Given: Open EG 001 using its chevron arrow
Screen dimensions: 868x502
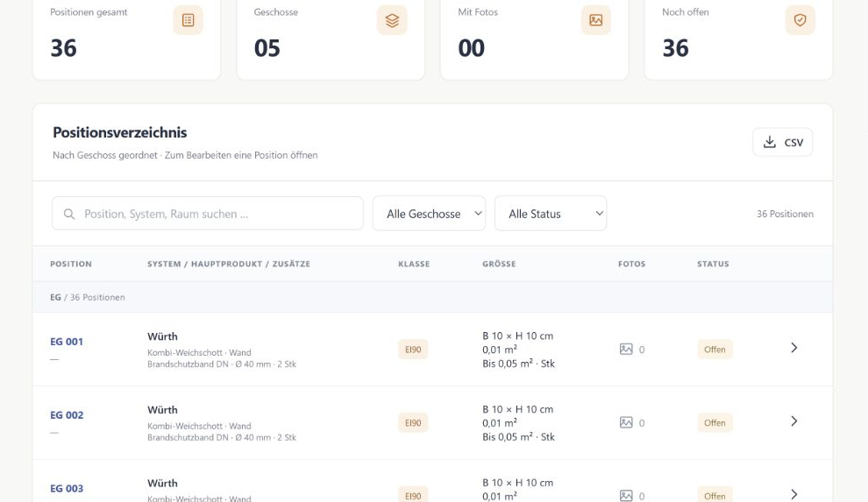Looking at the screenshot, I should (793, 348).
